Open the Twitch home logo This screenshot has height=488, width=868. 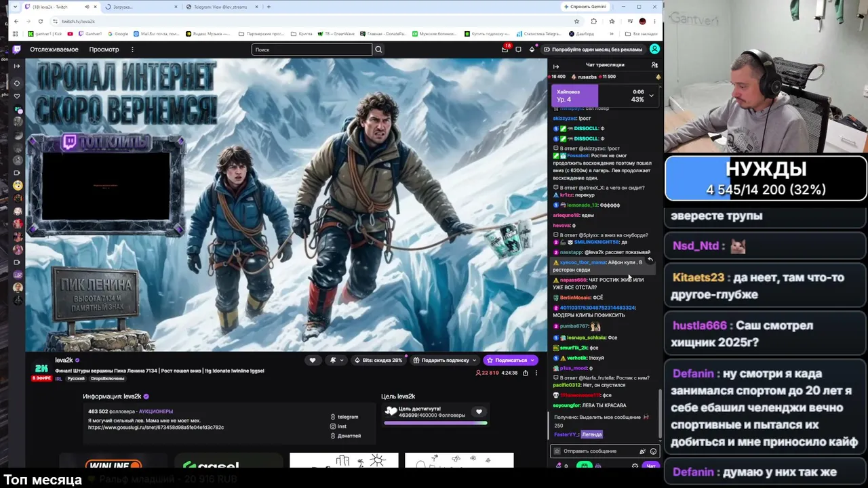click(x=17, y=49)
